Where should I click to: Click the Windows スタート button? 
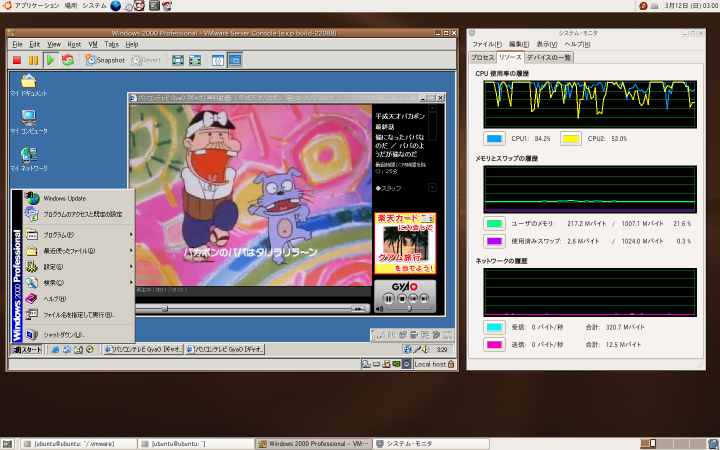pyautogui.click(x=27, y=350)
